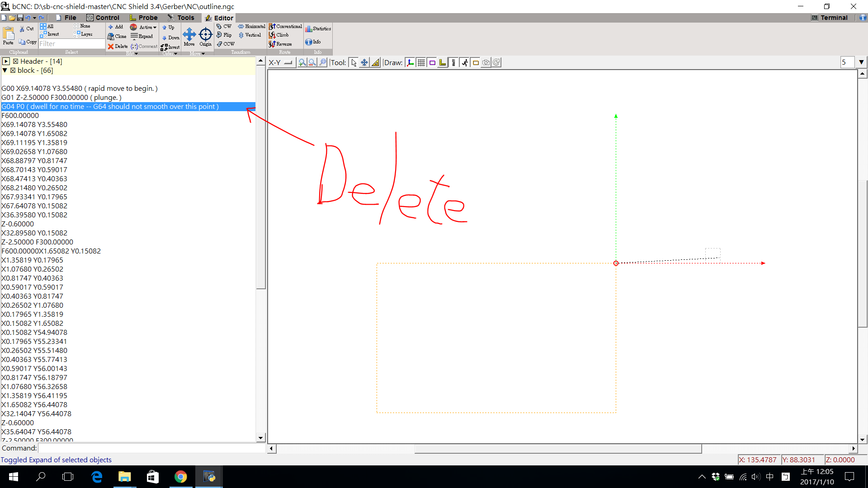This screenshot has height=488, width=868.
Task: Click the Paste clipboard button
Action: [x=9, y=36]
